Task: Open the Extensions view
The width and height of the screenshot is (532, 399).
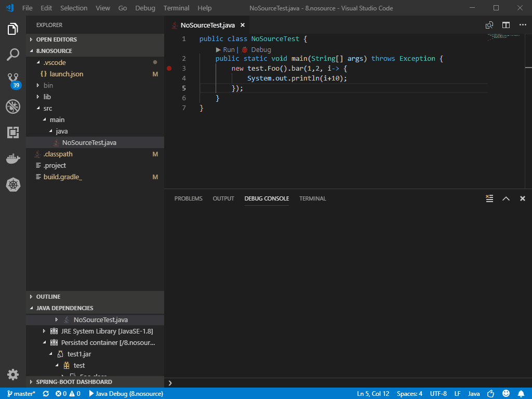Action: [x=12, y=132]
